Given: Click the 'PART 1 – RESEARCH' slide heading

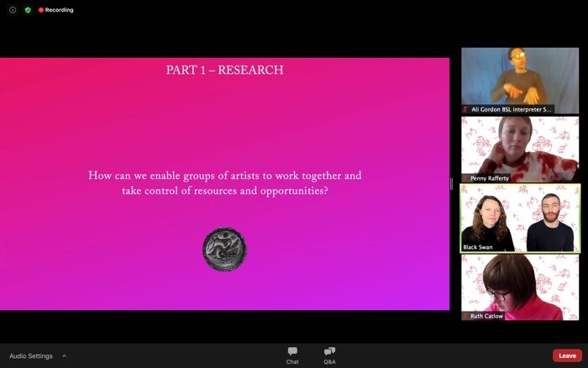Looking at the screenshot, I should (x=224, y=71).
